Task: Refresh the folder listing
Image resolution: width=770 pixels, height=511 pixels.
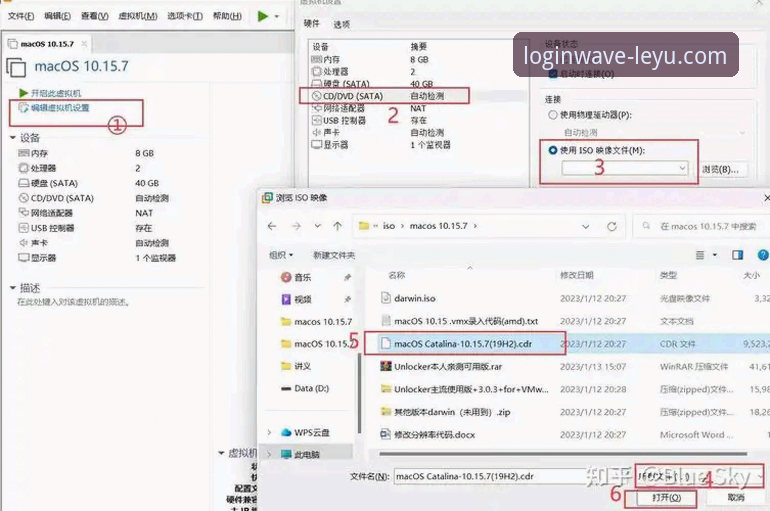Action: pyautogui.click(x=612, y=227)
